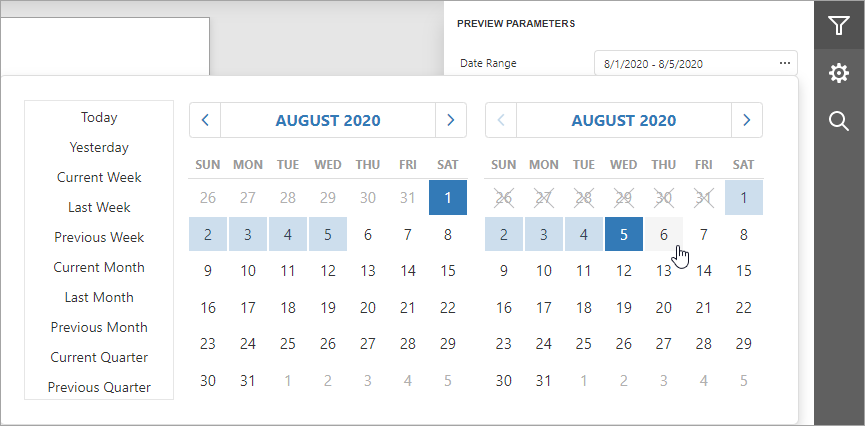
Task: Go to previous month in left calendar
Action: point(205,120)
